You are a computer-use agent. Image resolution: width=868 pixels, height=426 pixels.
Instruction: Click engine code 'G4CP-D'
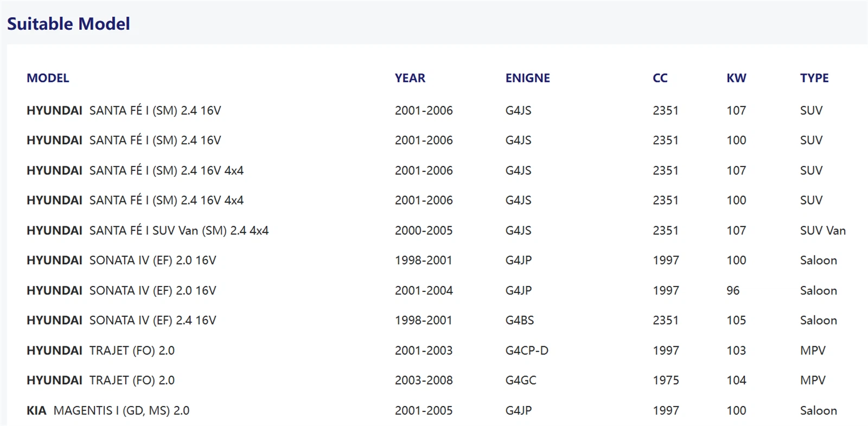[527, 351]
